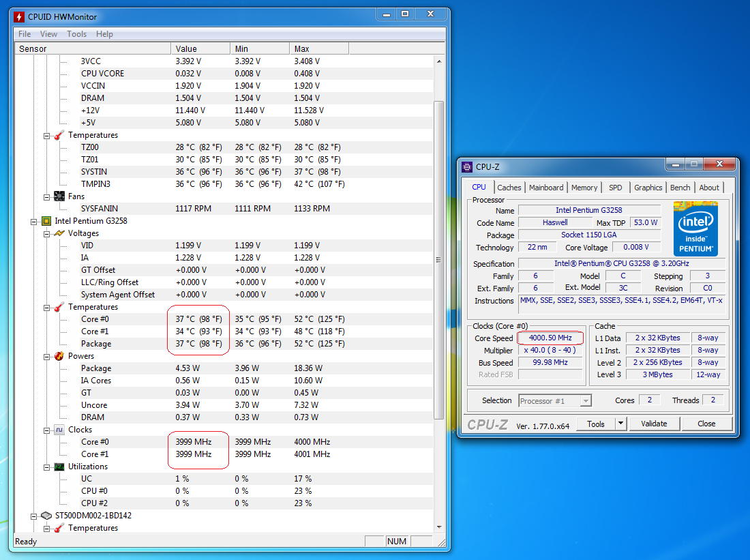
Task: Click the thermometer icon above TZ00
Action: (x=59, y=136)
